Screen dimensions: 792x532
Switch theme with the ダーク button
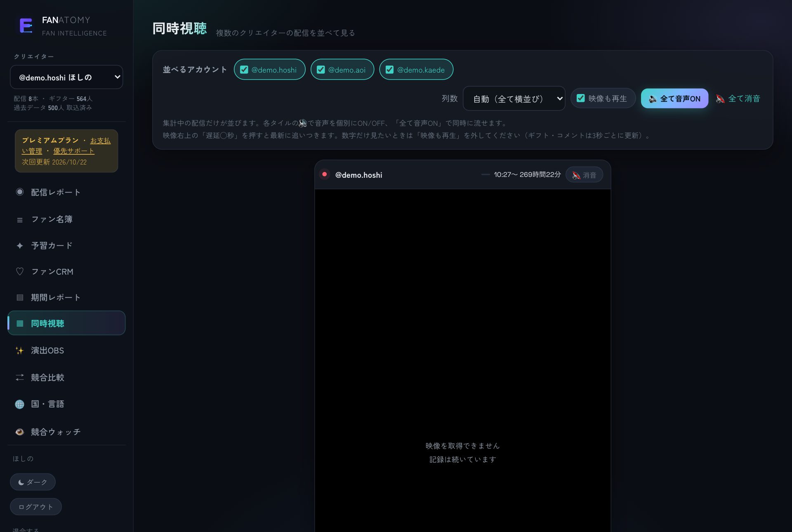coord(33,482)
